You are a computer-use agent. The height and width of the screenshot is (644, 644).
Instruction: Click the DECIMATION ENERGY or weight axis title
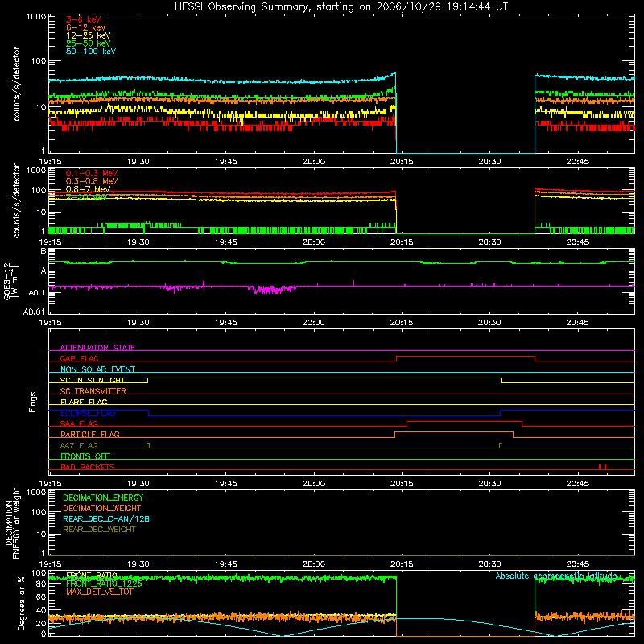click(12, 522)
